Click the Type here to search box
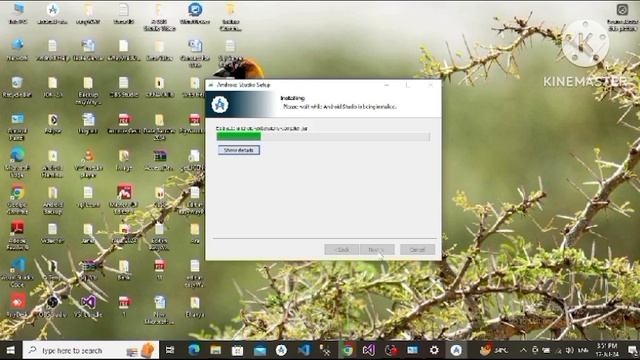640x360 pixels. 91,350
